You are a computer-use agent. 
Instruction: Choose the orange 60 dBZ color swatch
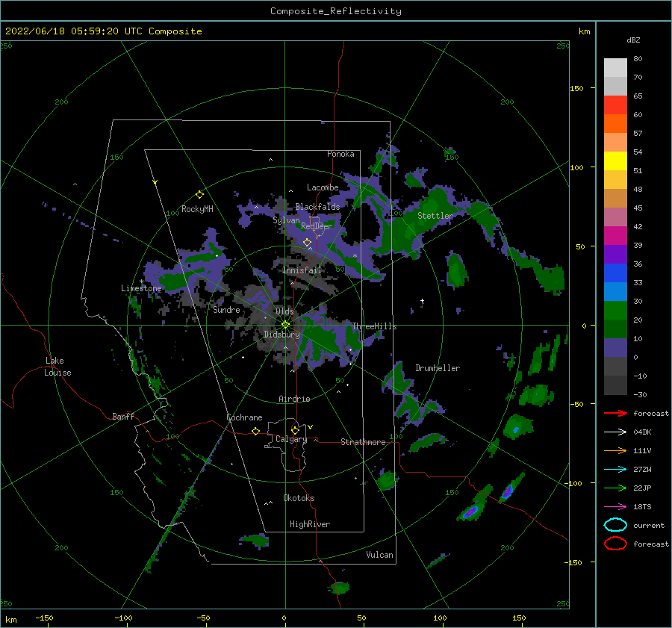coord(615,123)
